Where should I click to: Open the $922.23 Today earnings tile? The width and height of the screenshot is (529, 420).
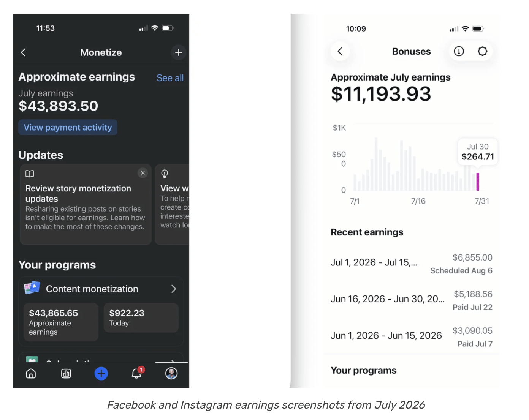point(141,318)
